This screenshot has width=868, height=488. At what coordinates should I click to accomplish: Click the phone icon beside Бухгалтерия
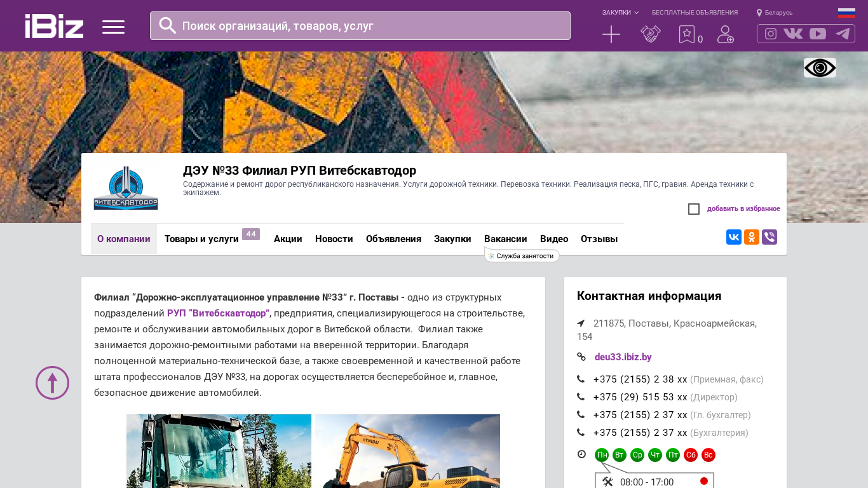(581, 433)
